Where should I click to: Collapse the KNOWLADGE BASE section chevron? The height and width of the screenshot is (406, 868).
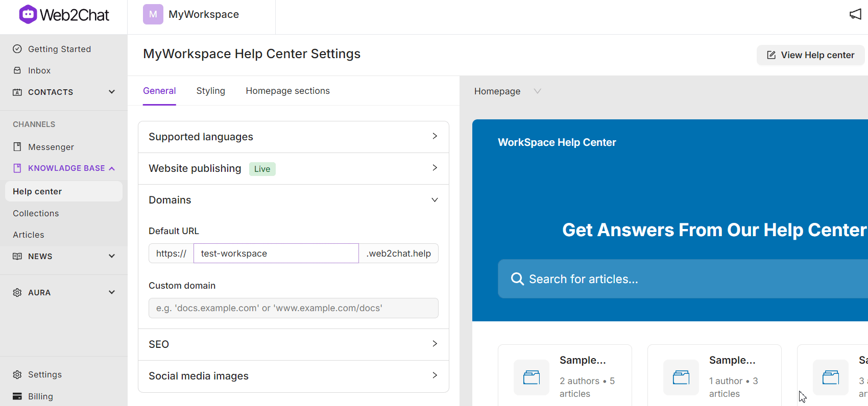click(112, 169)
